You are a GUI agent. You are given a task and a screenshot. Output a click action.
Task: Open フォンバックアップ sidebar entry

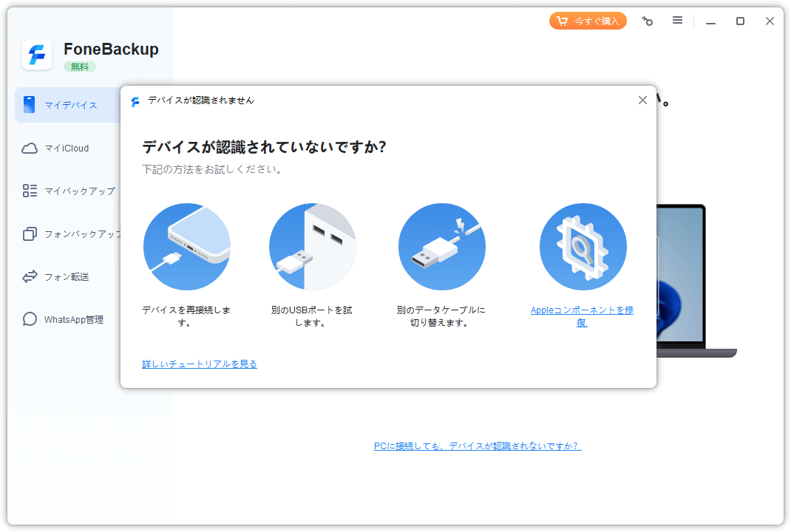pos(83,234)
